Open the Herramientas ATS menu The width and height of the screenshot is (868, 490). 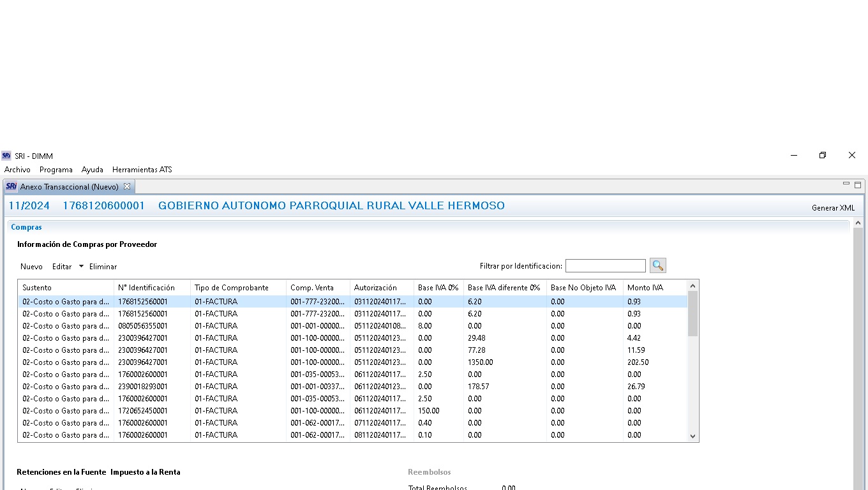pos(142,170)
